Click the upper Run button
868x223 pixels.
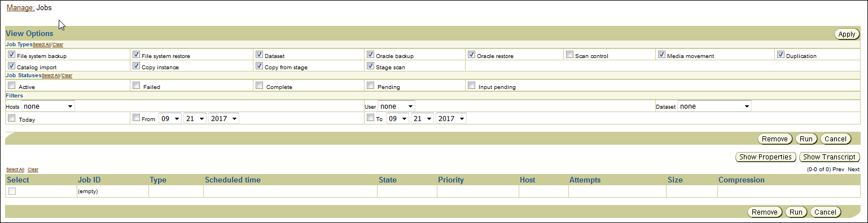pos(806,139)
